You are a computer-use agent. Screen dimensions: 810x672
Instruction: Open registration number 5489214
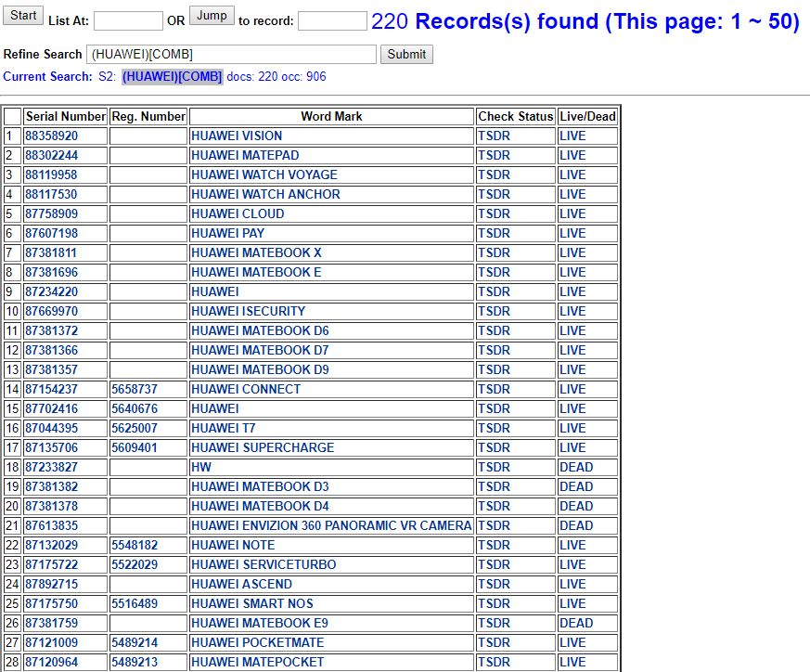point(135,643)
